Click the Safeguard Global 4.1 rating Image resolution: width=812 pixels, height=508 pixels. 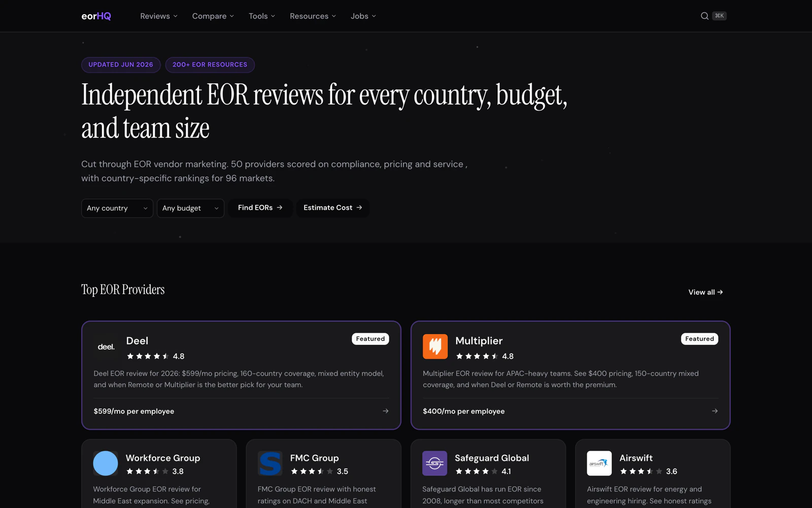tap(483, 471)
